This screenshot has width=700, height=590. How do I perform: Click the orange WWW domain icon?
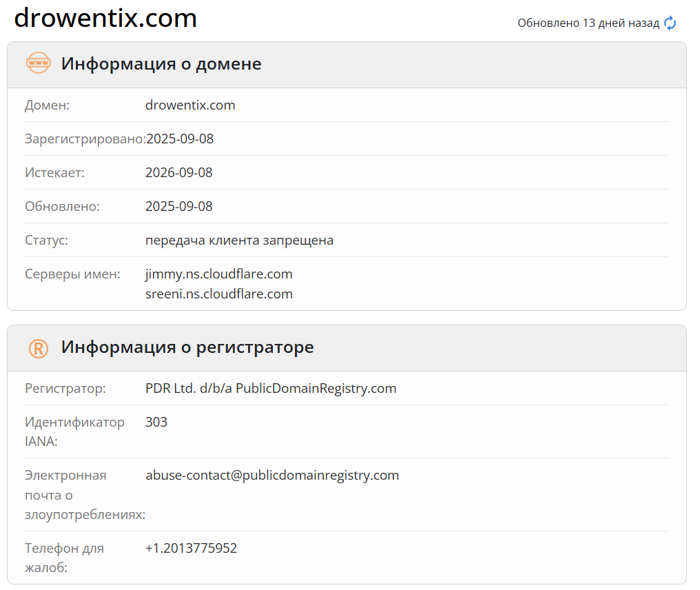39,63
